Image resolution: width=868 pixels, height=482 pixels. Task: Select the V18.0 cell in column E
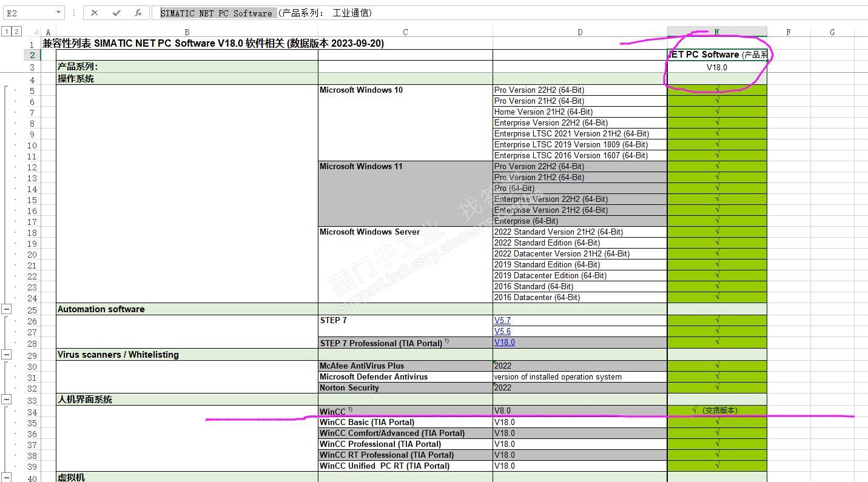tap(717, 67)
